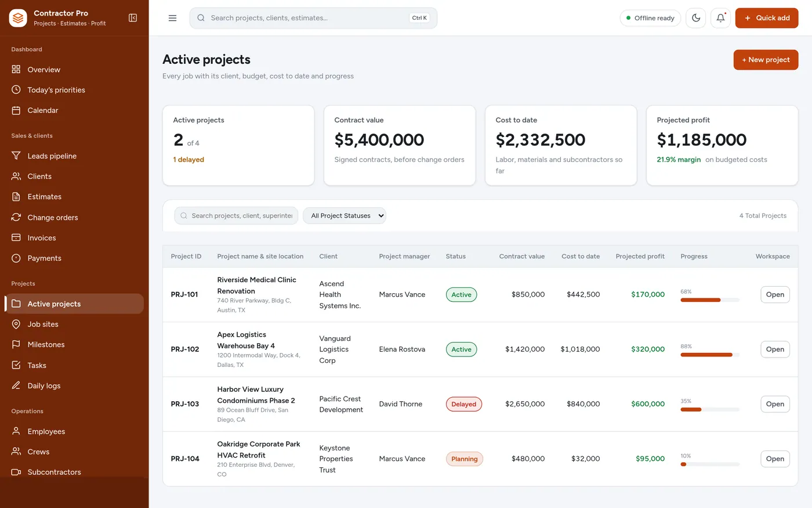Screen dimensions: 812x508
Task: Click the Planning status badge for PRJ-104
Action: (x=464, y=459)
